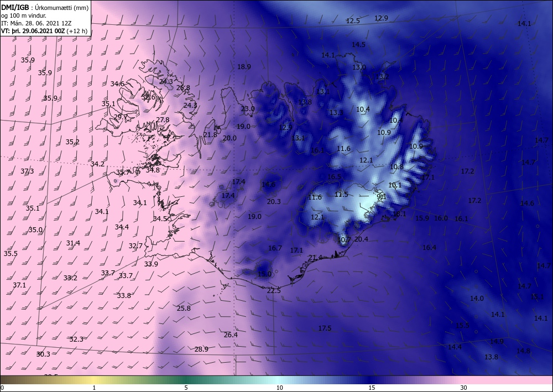Click the map value 27.8
This screenshot has height=392, width=553.
tap(163, 119)
